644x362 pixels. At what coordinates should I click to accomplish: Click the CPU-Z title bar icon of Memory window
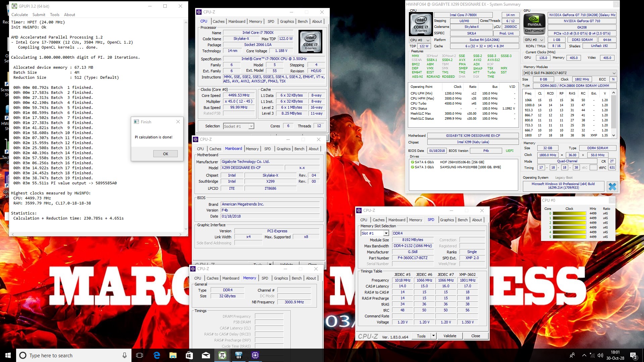[193, 269]
